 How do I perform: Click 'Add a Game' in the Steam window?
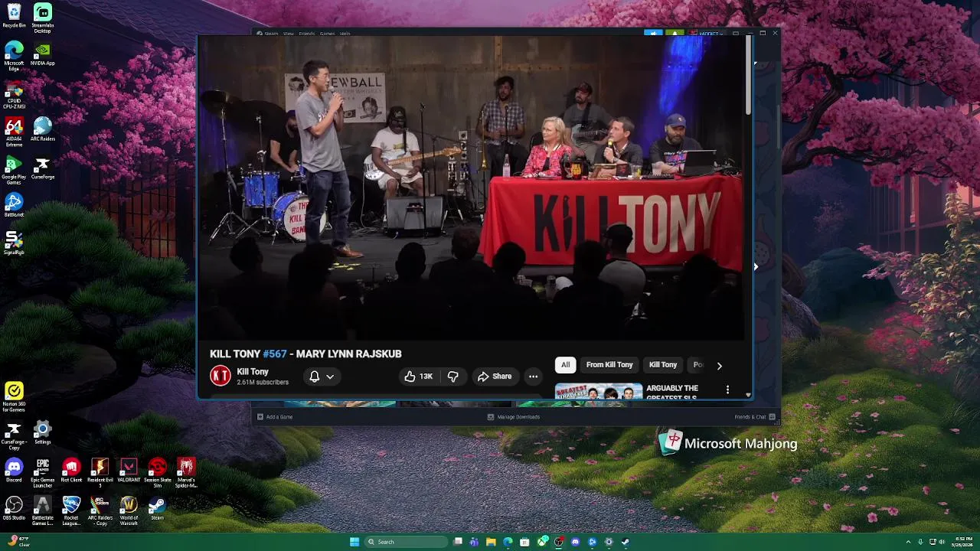click(275, 417)
